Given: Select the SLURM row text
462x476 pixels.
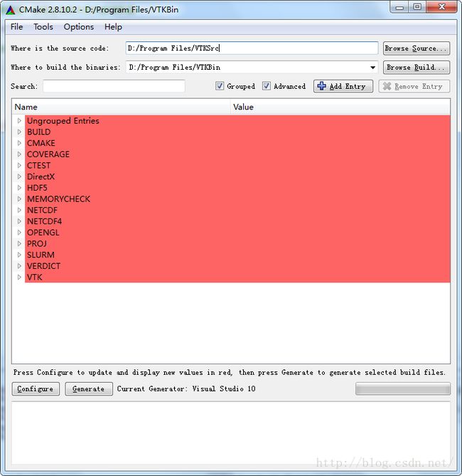Looking at the screenshot, I should point(41,255).
